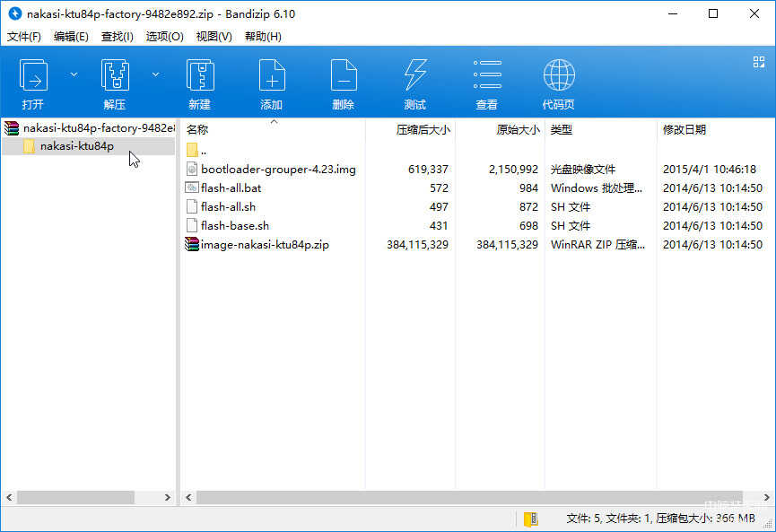Viewport: 776px width, 532px height.
Task: Click the nakasi-ktu84p folder icon in tree
Action: pyautogui.click(x=30, y=146)
